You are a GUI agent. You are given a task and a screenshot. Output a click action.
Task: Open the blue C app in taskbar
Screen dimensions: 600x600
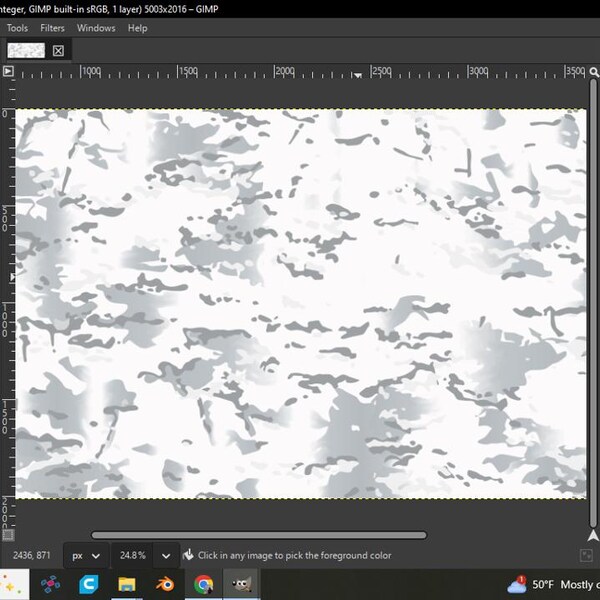point(88,584)
